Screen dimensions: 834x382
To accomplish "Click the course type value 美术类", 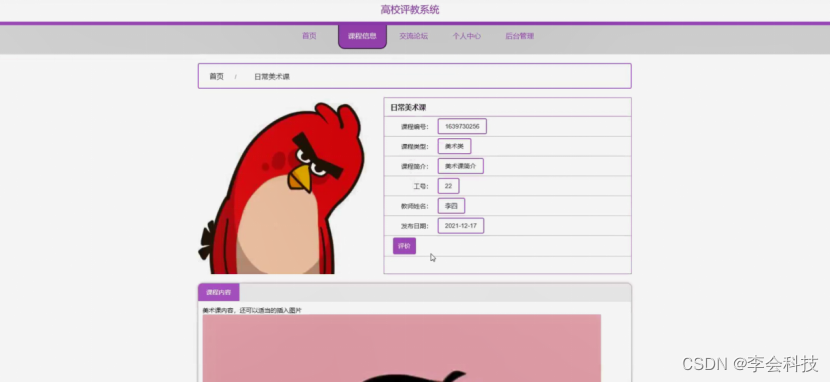I will click(x=454, y=146).
